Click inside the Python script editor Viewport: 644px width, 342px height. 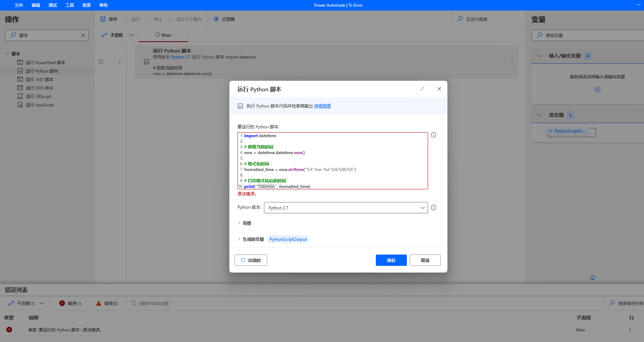click(333, 161)
